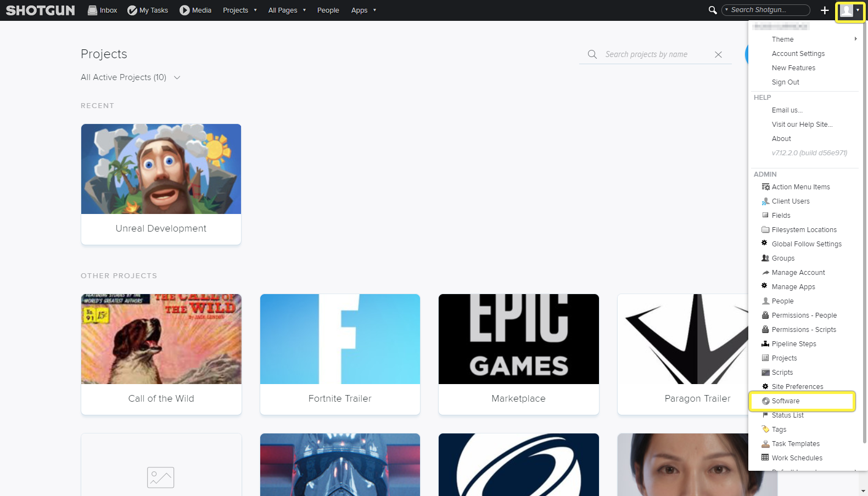Expand All Active Projects filter chevron

[177, 77]
